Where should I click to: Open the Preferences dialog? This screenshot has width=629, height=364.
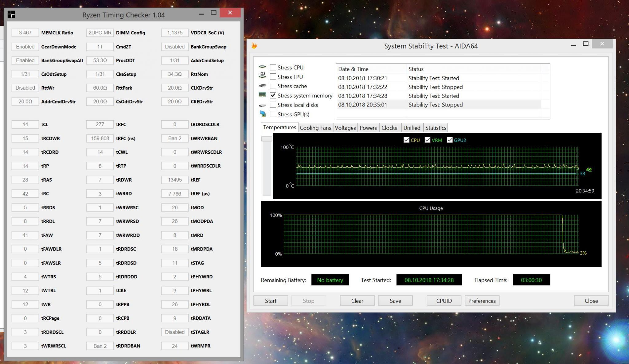pyautogui.click(x=482, y=301)
